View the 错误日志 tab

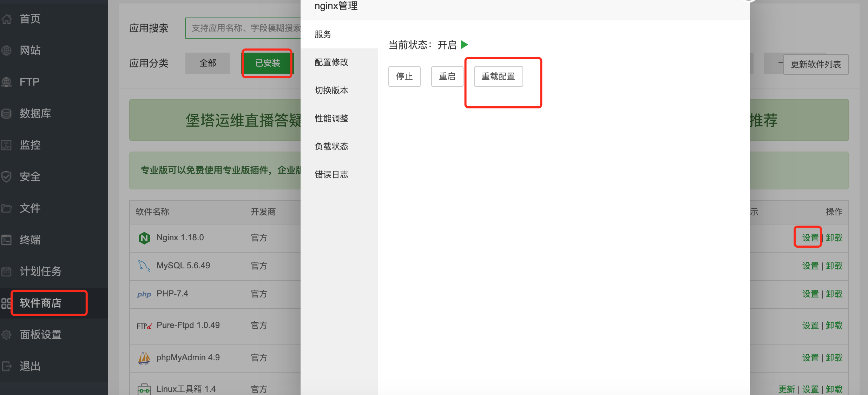[331, 175]
